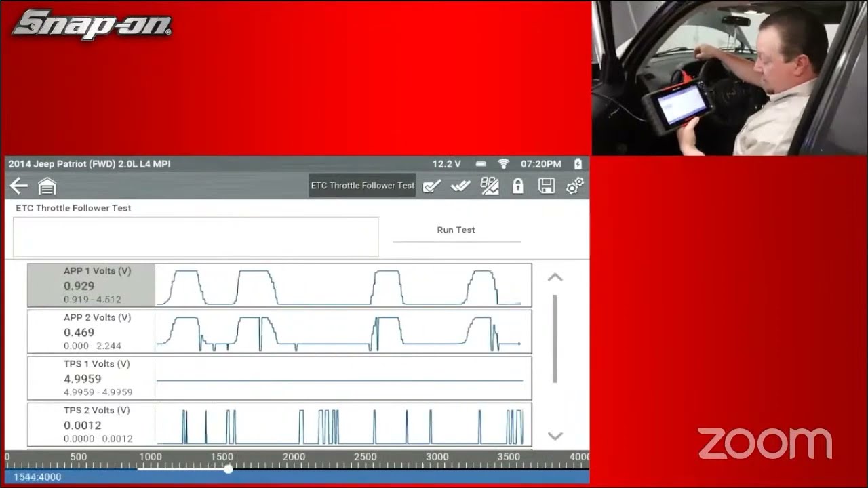Jump to frame 500 on the timeline ruler

[79, 457]
